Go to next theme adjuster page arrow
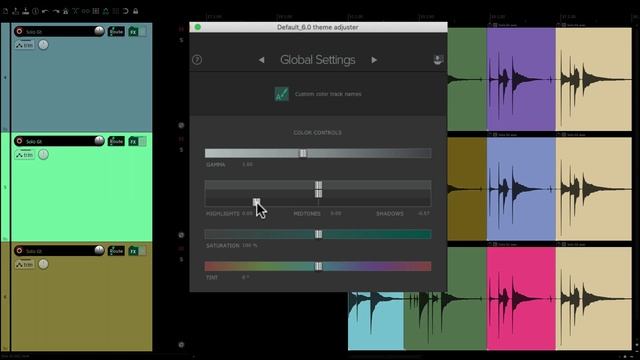 click(x=374, y=60)
